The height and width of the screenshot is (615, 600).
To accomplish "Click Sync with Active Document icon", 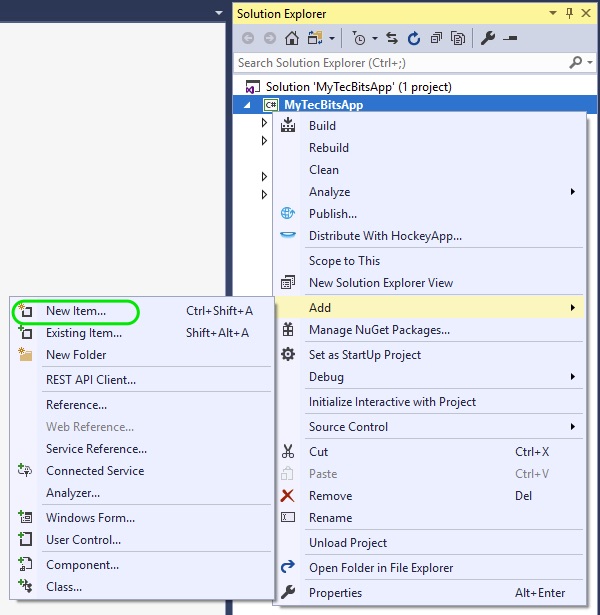I will pos(392,38).
